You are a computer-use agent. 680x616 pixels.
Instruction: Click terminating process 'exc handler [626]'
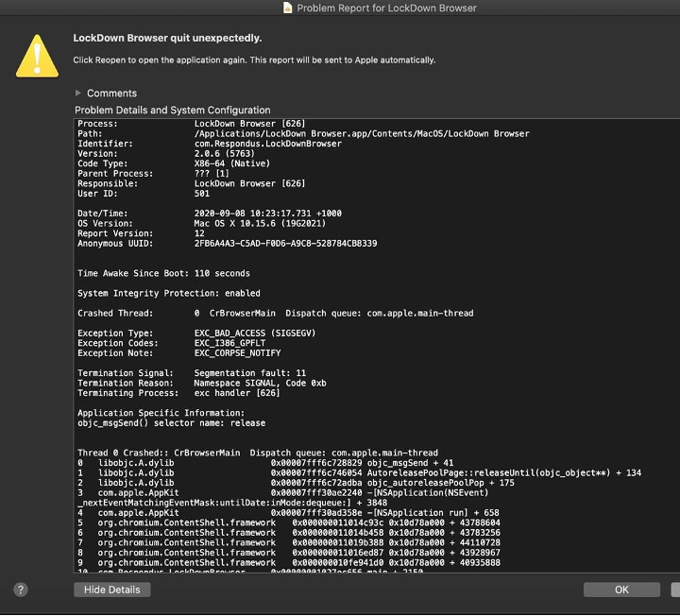coord(237,393)
